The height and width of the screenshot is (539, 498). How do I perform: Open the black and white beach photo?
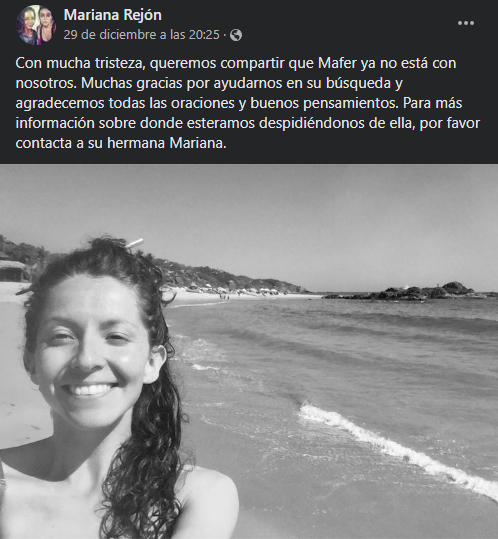249,351
